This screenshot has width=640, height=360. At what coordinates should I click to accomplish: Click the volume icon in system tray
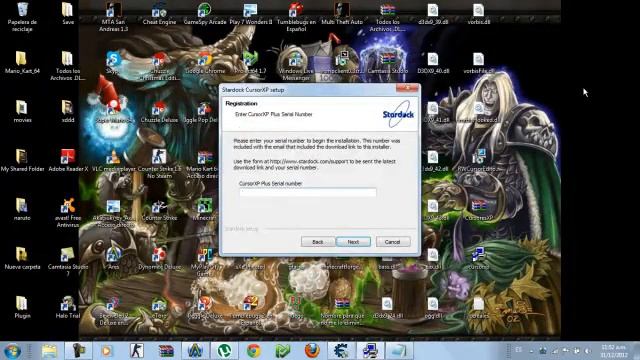pyautogui.click(x=587, y=351)
